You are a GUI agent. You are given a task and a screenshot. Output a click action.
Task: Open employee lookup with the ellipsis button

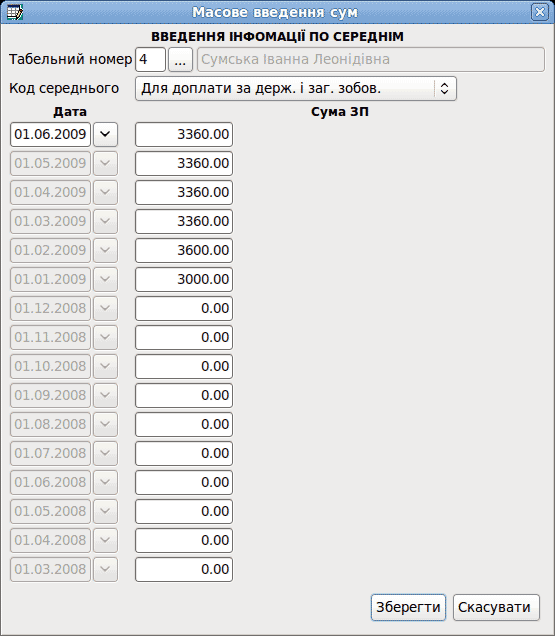tap(180, 60)
